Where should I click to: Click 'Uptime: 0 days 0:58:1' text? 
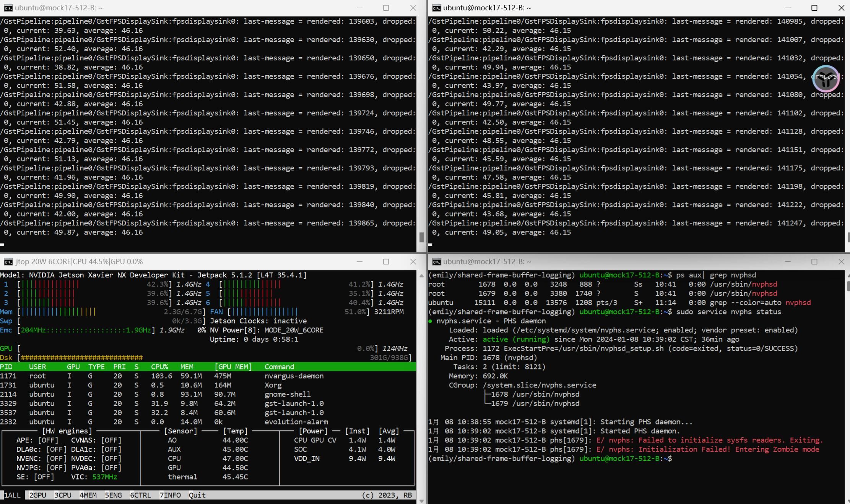254,339
